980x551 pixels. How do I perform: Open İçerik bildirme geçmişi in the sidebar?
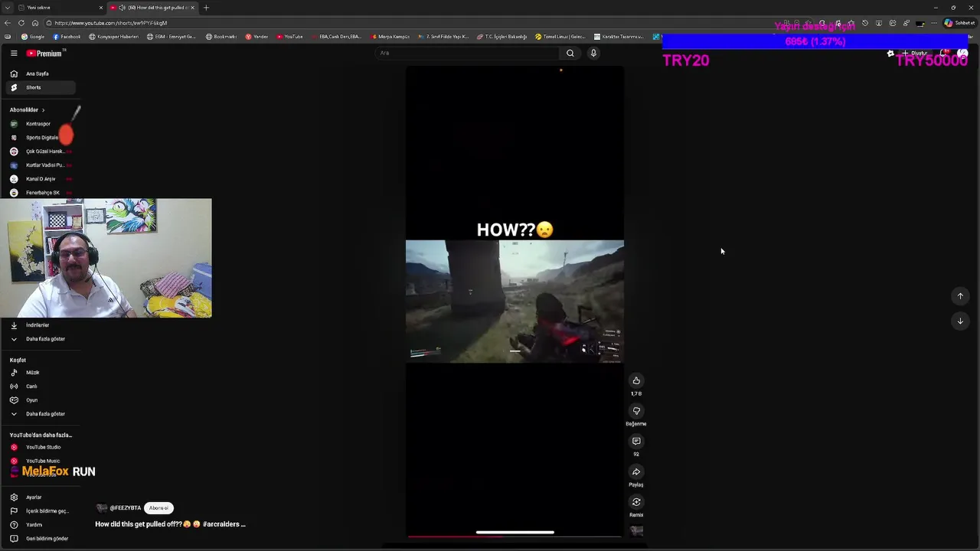point(42,511)
